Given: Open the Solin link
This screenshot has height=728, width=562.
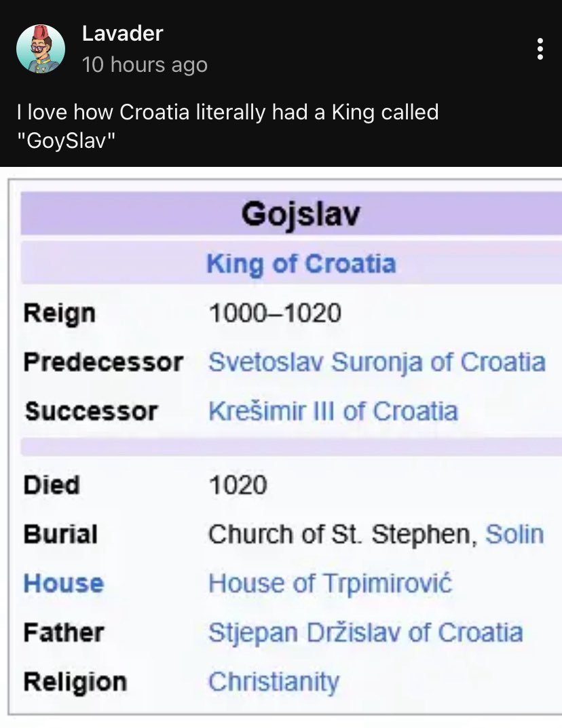Looking at the screenshot, I should [514, 535].
